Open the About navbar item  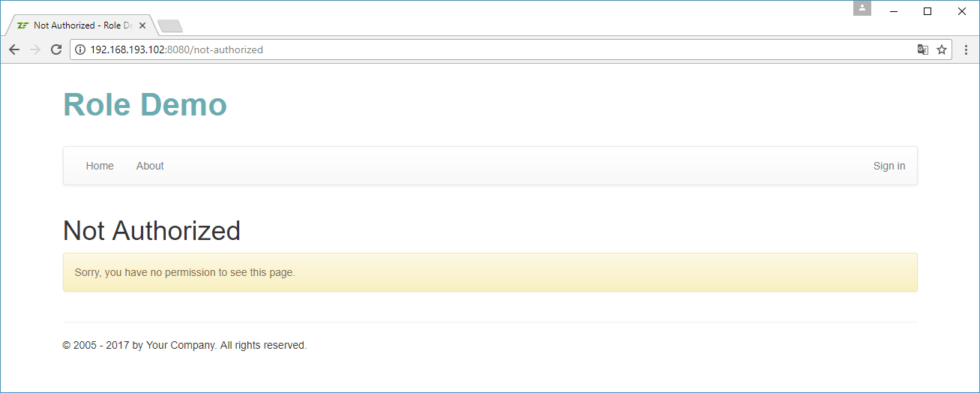150,166
